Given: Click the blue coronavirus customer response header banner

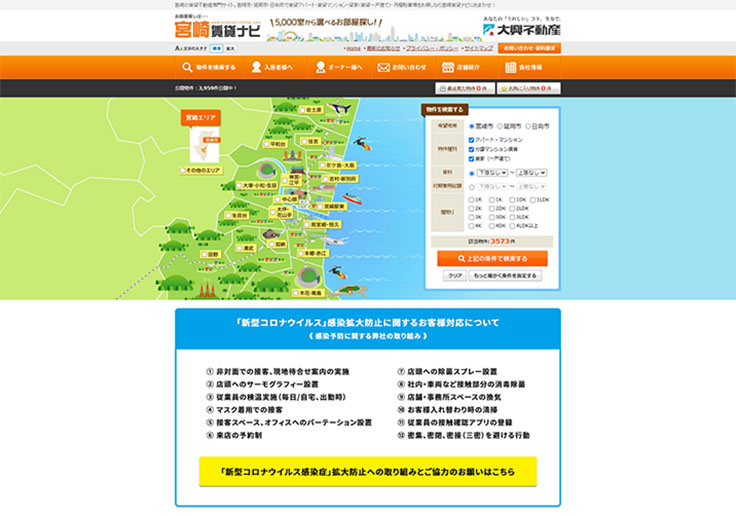Looking at the screenshot, I should tap(368, 329).
